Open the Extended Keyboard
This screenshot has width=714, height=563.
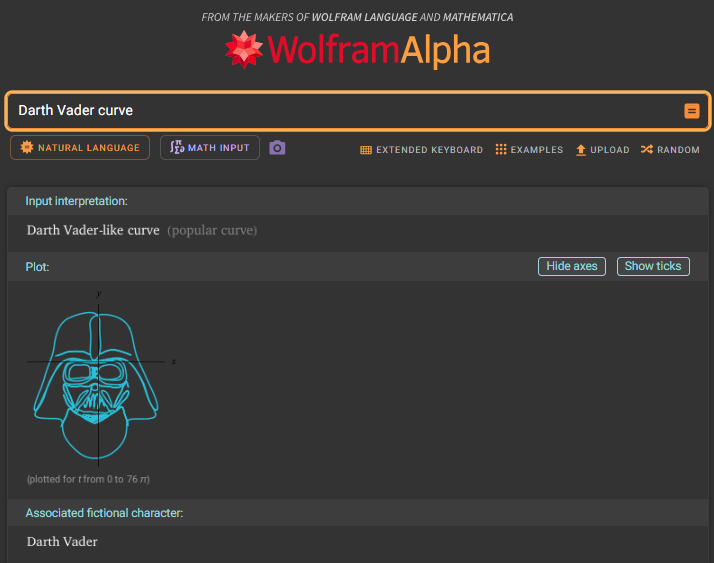(x=421, y=150)
